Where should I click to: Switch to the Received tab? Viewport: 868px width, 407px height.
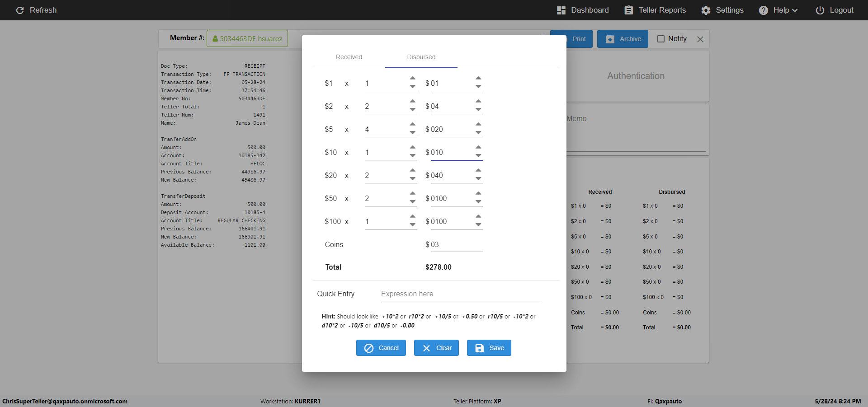tap(349, 57)
